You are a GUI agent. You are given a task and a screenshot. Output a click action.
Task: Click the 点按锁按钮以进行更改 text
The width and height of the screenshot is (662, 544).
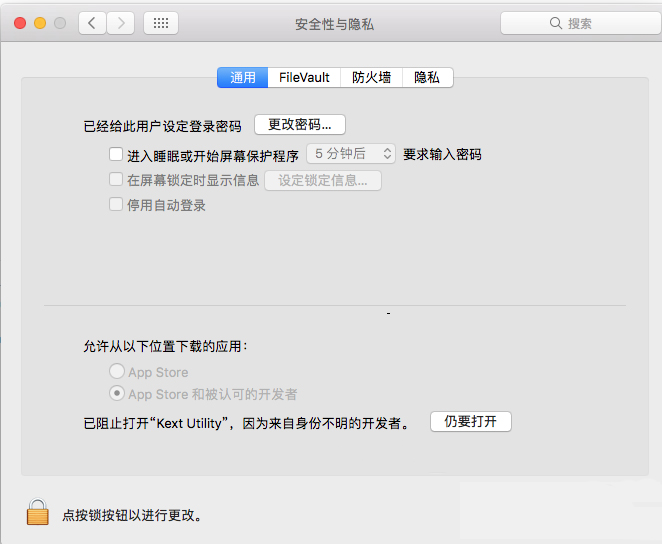click(132, 515)
